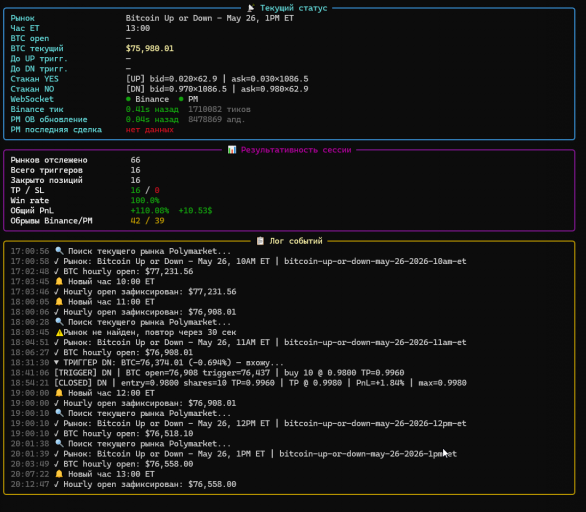Click the [CLOSED] DN log entry

pos(260,383)
